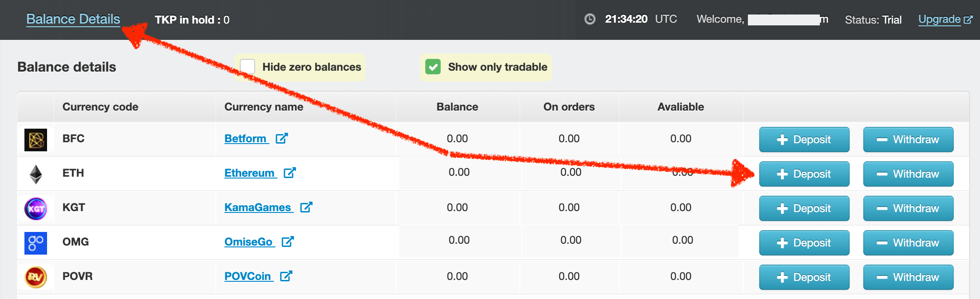Open external link icon beside KamaGames

(x=306, y=207)
